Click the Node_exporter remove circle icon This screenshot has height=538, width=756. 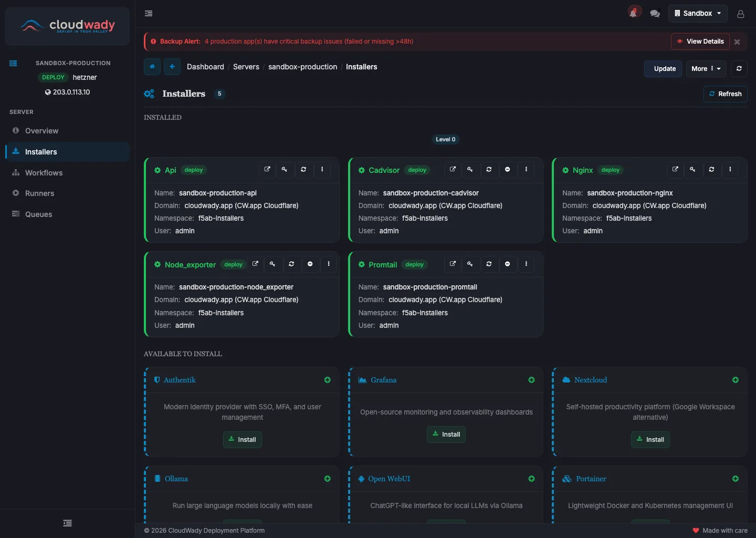pyautogui.click(x=310, y=264)
